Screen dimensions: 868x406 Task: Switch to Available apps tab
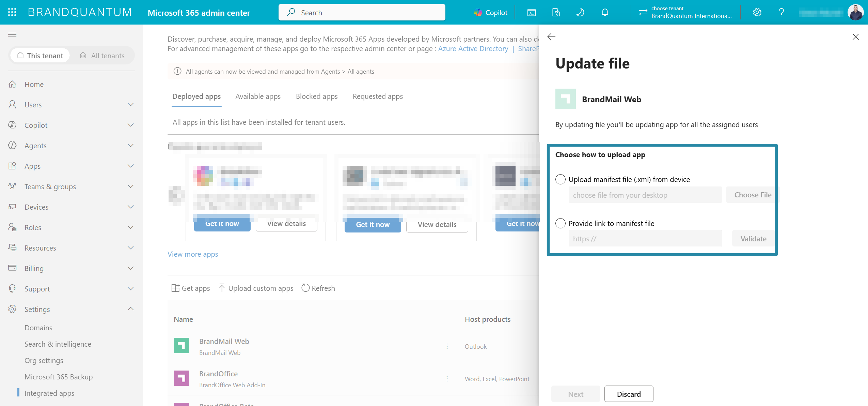258,96
